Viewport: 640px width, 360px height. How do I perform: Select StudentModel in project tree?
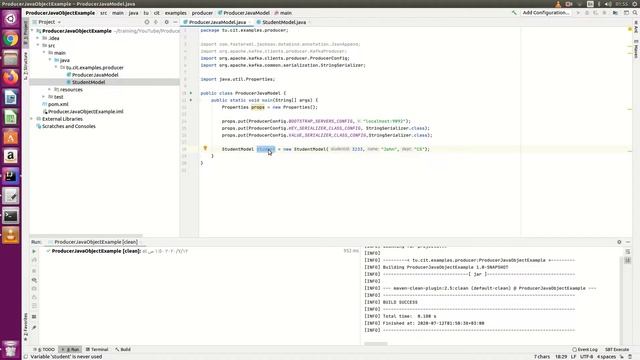click(x=89, y=82)
